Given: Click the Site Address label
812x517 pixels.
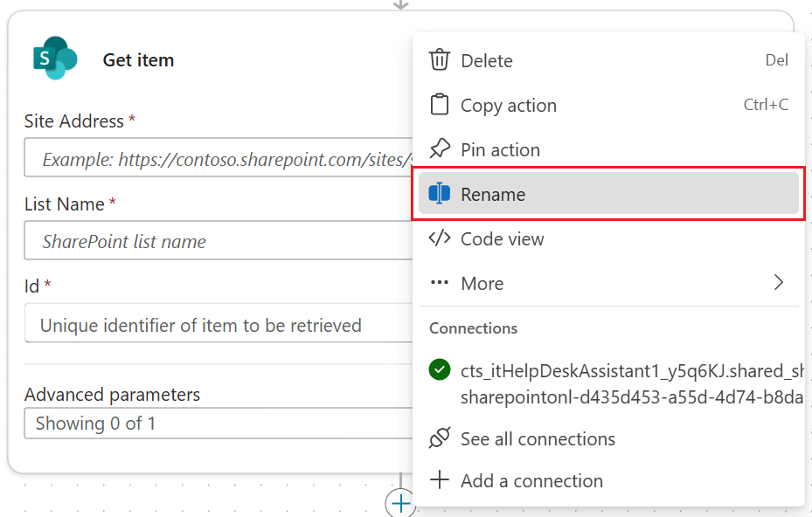Looking at the screenshot, I should (x=74, y=121).
